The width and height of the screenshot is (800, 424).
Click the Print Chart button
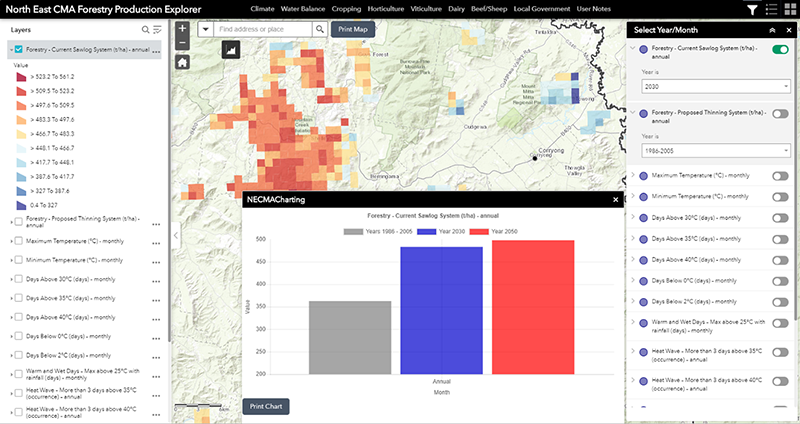(x=265, y=406)
